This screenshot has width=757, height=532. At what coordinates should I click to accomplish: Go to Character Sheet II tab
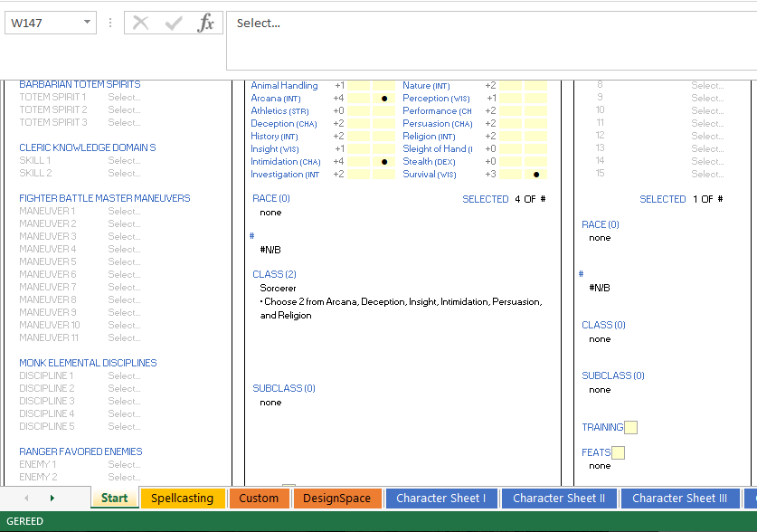[559, 499]
